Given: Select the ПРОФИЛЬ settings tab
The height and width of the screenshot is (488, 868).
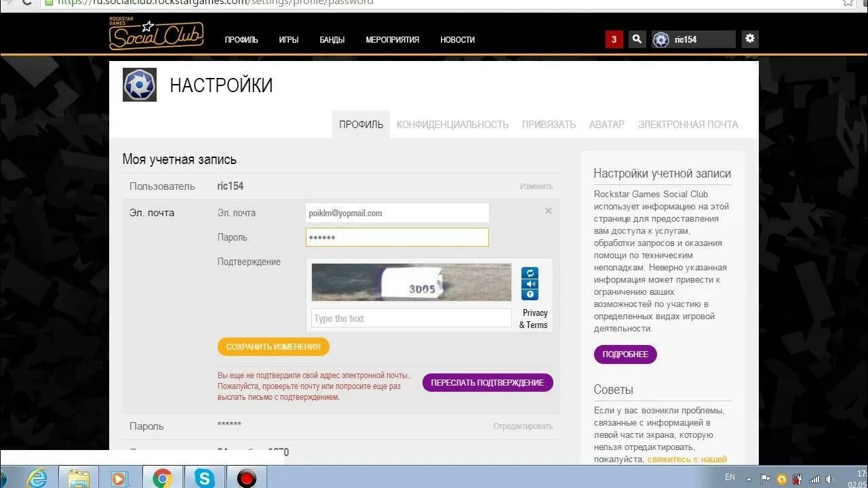Looking at the screenshot, I should 361,124.
